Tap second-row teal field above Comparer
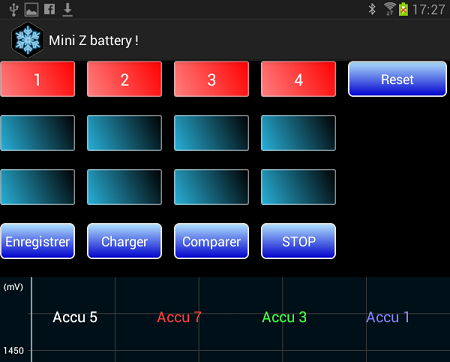Viewport: 450px width, 362px height. [211, 187]
